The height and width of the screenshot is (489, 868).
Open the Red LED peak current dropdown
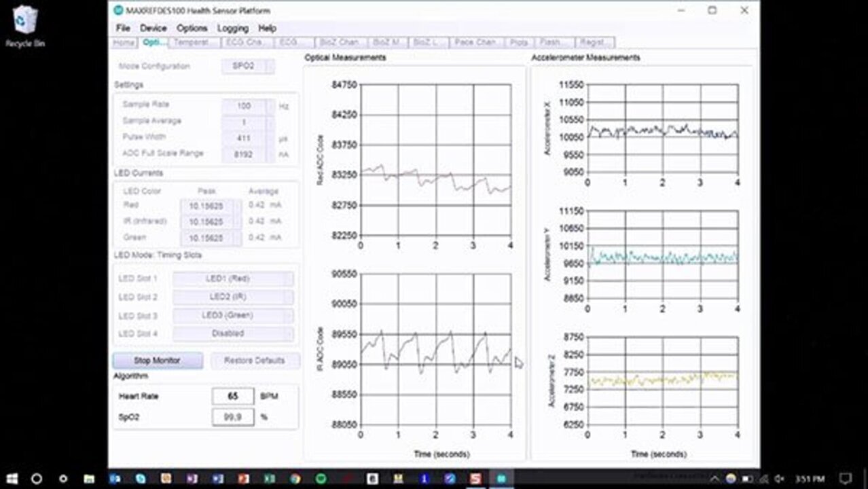[211, 205]
